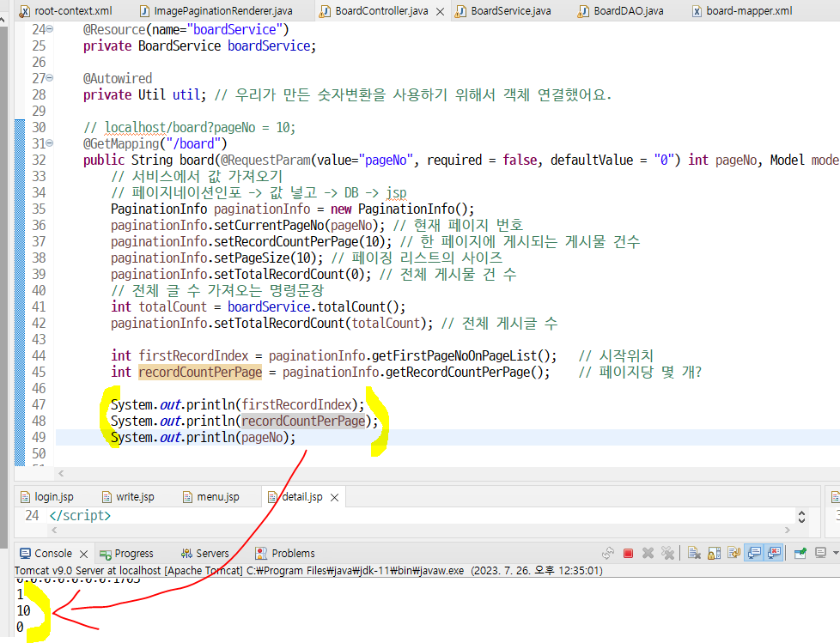
Task: Click the Progress view icon
Action: click(x=106, y=554)
